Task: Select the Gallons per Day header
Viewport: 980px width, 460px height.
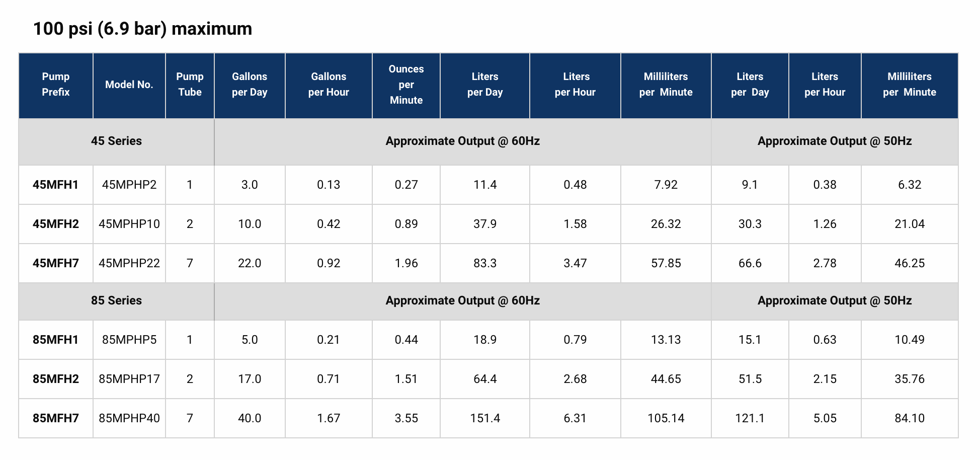Action: 250,85
